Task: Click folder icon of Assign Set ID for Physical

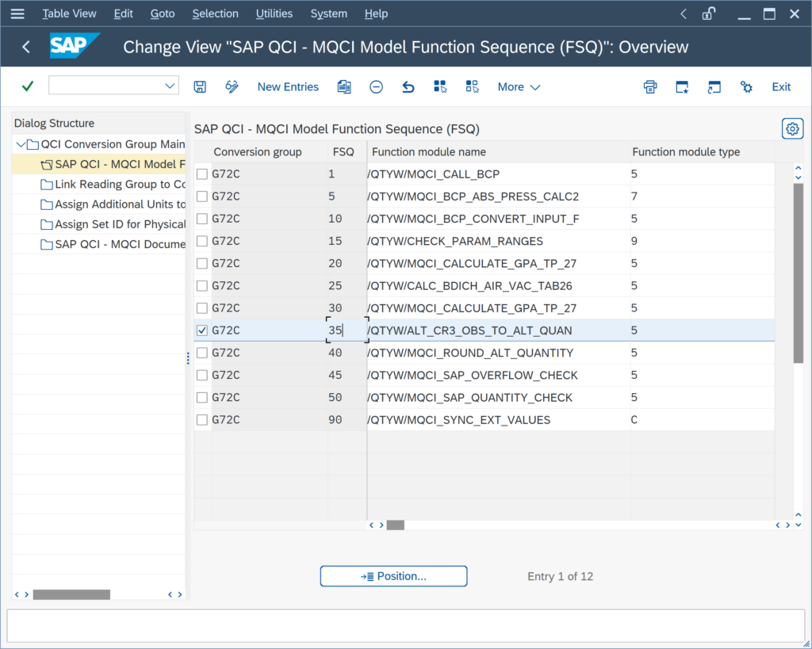Action: (x=47, y=224)
